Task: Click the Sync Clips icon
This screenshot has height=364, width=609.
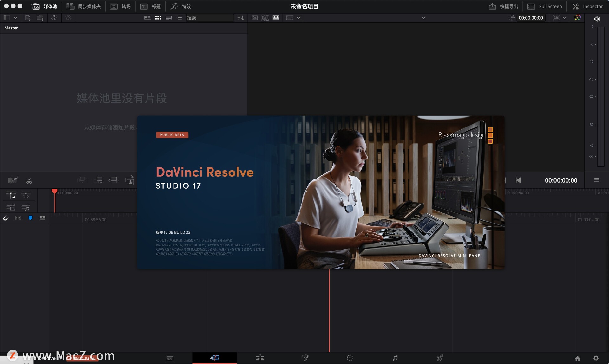Action: [x=54, y=18]
